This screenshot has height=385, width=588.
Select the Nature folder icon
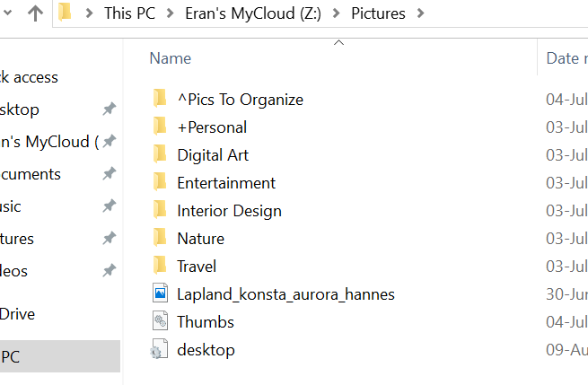160,237
